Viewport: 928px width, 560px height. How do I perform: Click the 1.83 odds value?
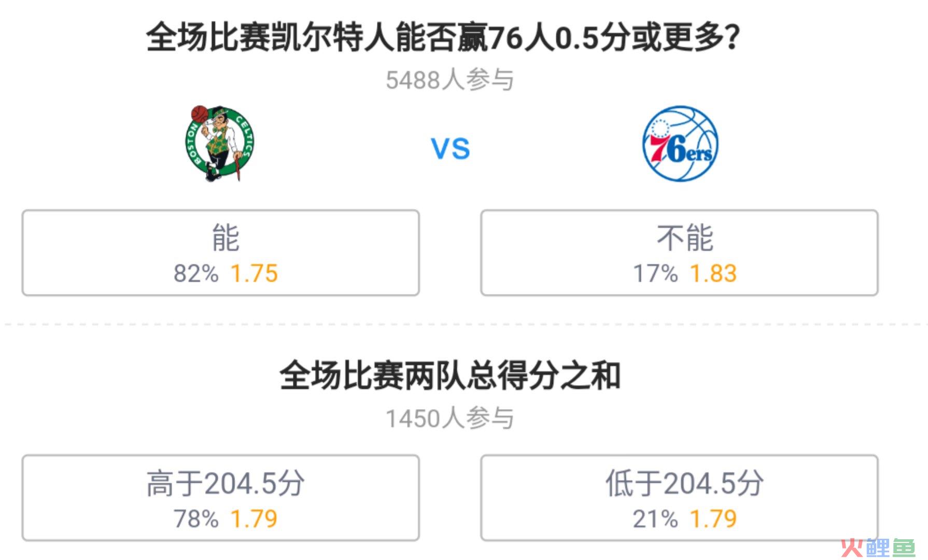713,273
